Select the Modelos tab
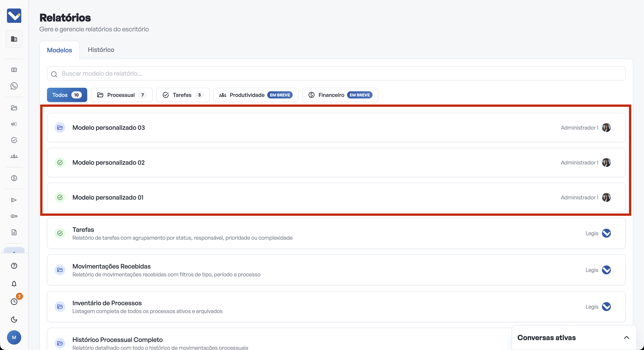The image size is (644, 350). pyautogui.click(x=59, y=50)
